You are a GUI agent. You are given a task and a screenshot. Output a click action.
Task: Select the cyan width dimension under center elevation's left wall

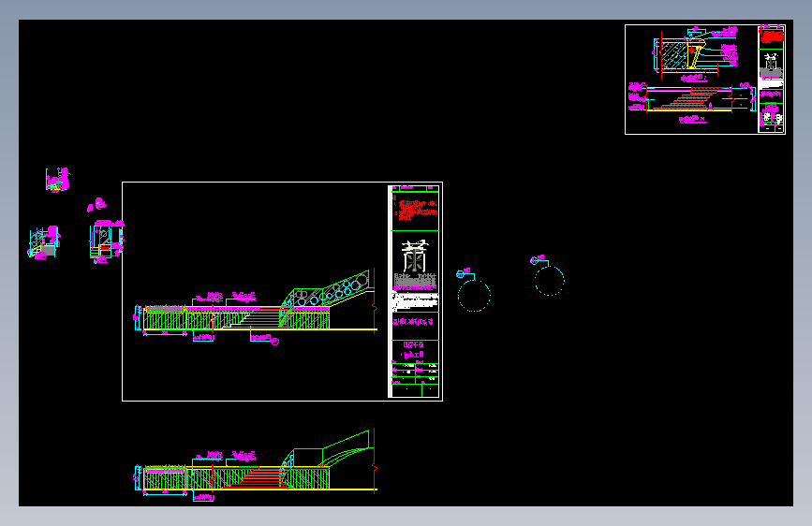(x=165, y=333)
